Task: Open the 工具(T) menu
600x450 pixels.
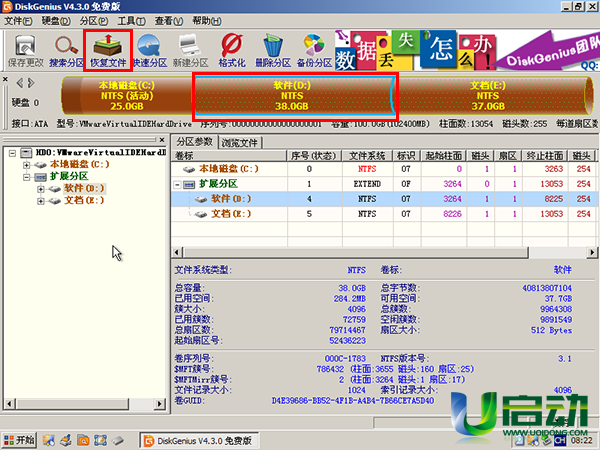Action: click(131, 21)
